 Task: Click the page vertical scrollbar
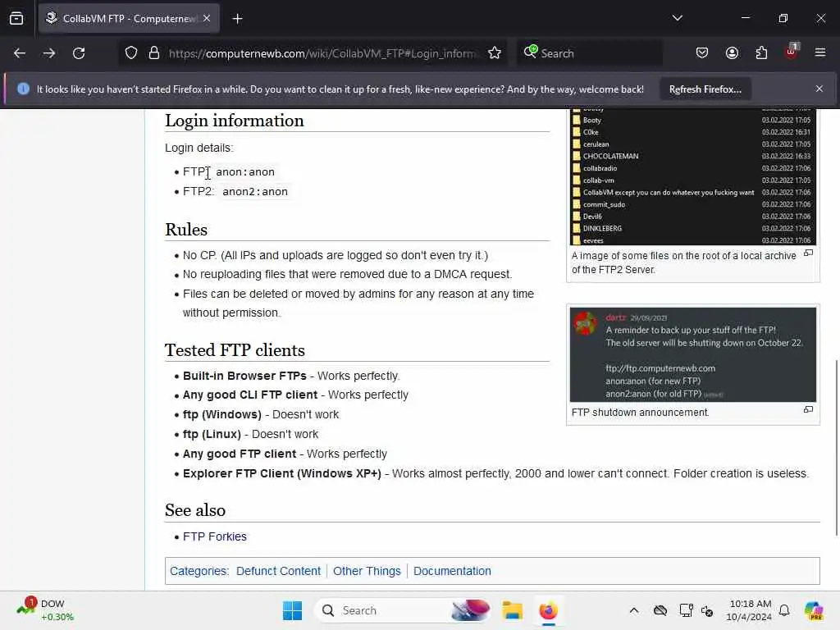tap(837, 447)
